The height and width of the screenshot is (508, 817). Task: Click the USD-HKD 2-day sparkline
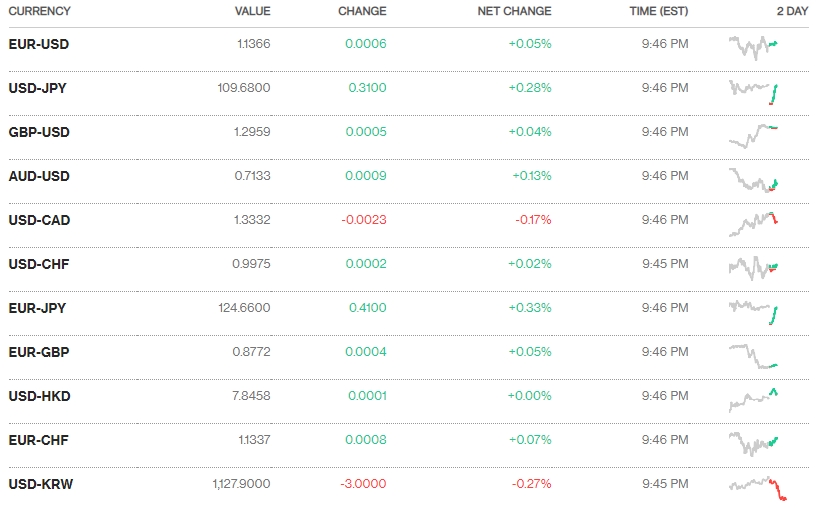[x=754, y=399]
